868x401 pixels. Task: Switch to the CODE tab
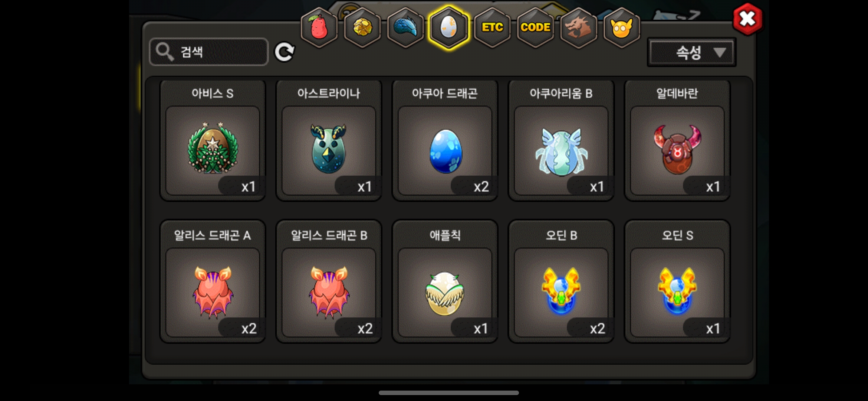coord(535,27)
